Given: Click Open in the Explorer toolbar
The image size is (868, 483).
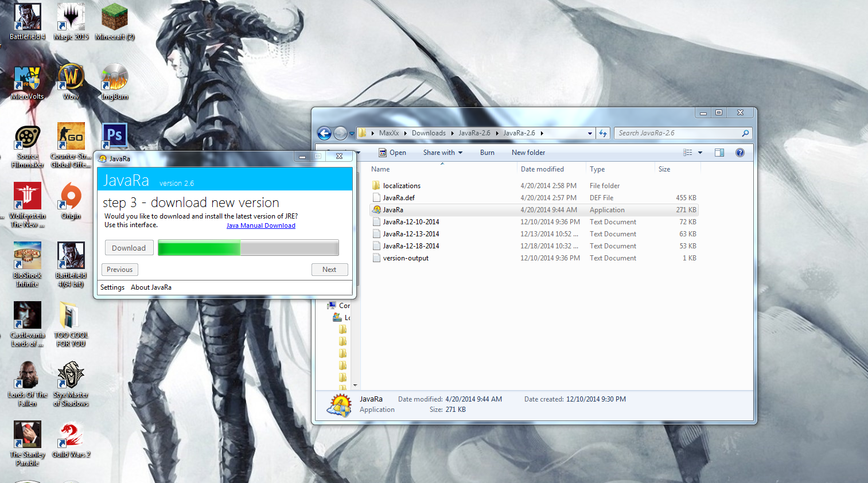Looking at the screenshot, I should tap(392, 153).
